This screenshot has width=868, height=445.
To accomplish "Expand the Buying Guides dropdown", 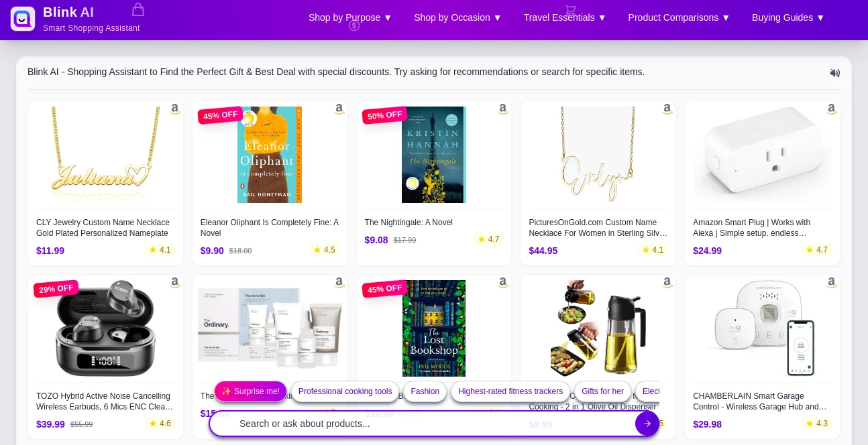I will coord(788,17).
